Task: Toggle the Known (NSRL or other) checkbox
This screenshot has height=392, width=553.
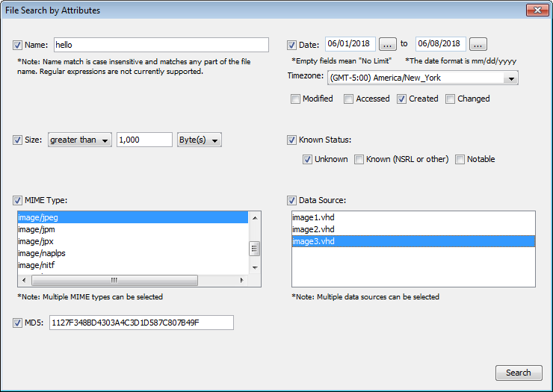Action: pyautogui.click(x=359, y=159)
